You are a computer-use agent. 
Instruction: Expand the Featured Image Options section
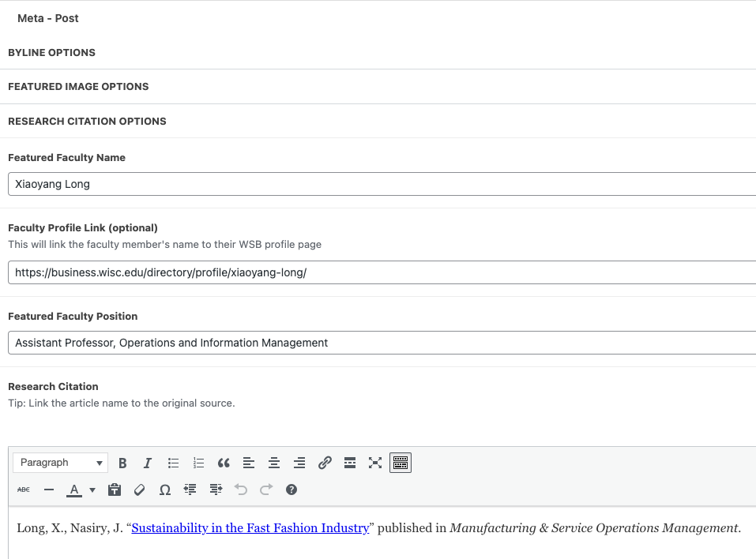tap(78, 86)
